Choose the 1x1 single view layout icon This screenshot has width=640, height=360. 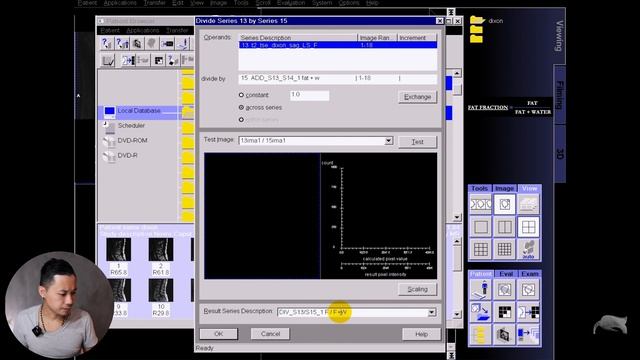pyautogui.click(x=480, y=227)
